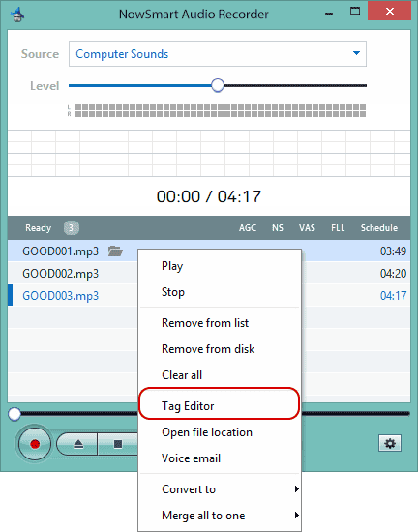Image resolution: width=418 pixels, height=532 pixels.
Task: Click the square stop button
Action: click(118, 443)
